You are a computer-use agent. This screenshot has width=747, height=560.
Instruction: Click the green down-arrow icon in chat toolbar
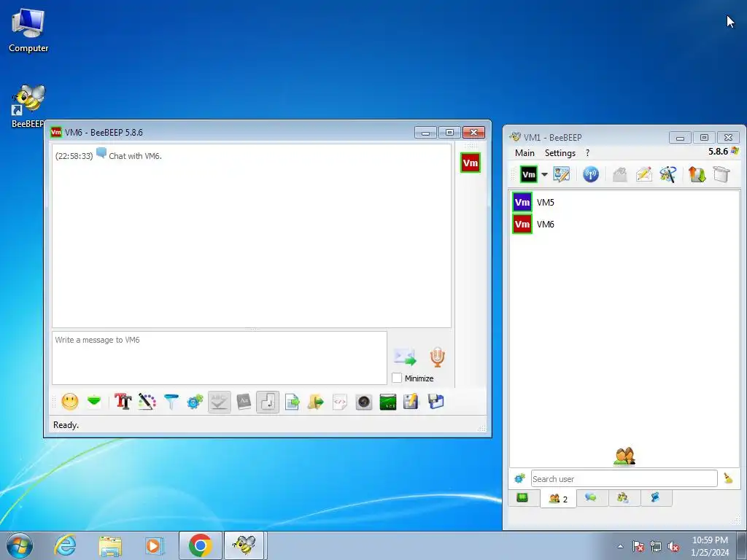[94, 402]
